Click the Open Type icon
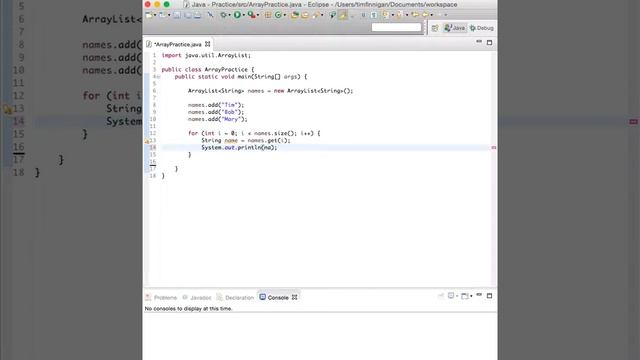This screenshot has height=360, width=640. click(x=295, y=15)
